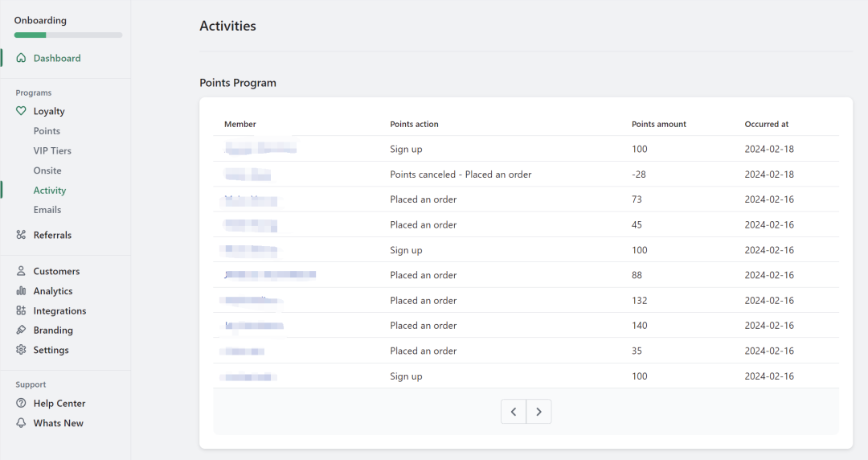Image resolution: width=868 pixels, height=460 pixels.
Task: Go to the next activities page
Action: (x=539, y=412)
